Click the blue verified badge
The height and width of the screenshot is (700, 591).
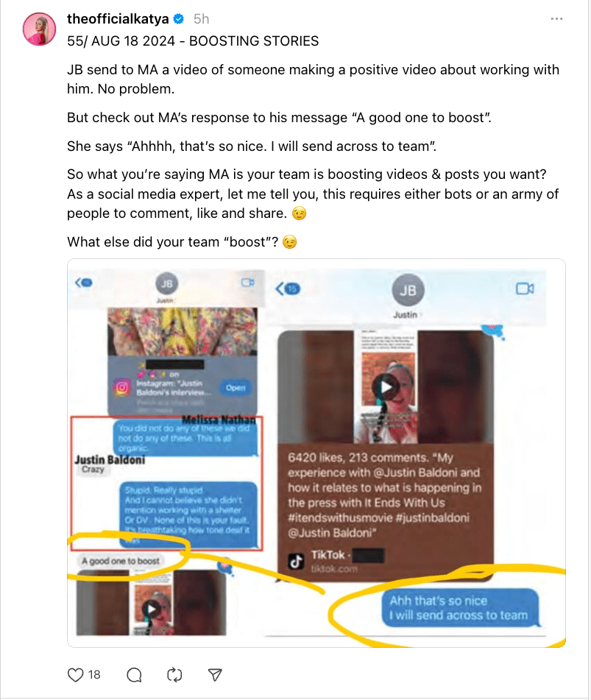pos(179,18)
